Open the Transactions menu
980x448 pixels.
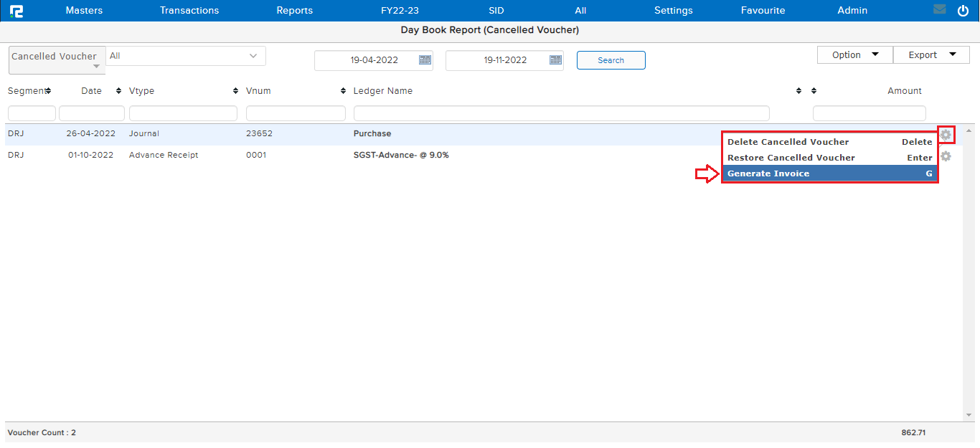[x=189, y=10]
